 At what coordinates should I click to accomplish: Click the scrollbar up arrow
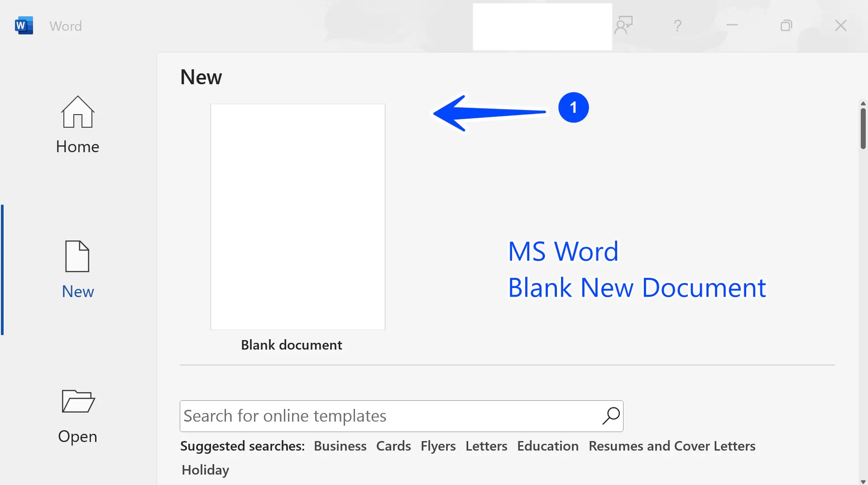863,103
